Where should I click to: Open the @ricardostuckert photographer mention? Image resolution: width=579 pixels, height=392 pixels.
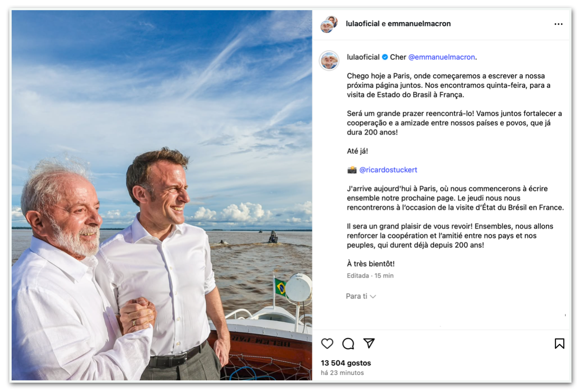click(x=388, y=170)
